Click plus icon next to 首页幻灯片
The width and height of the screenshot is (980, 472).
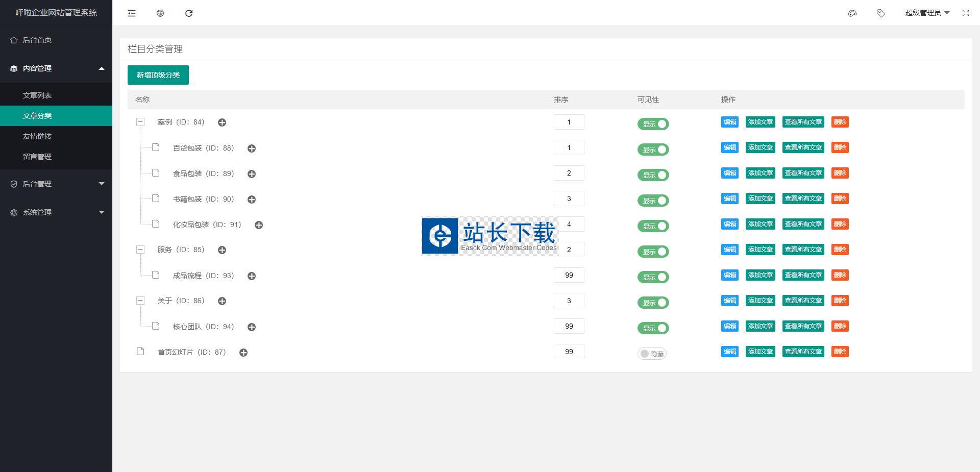coord(243,353)
